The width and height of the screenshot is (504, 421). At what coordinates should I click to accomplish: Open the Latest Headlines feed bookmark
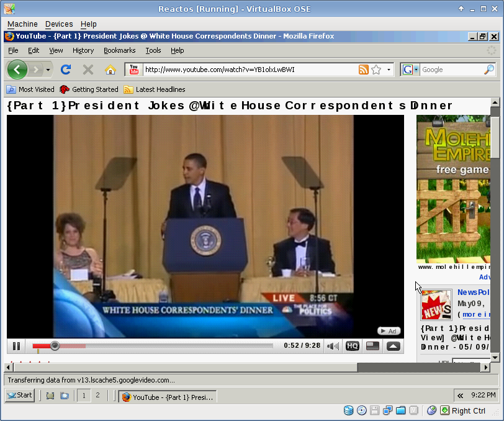155,89
